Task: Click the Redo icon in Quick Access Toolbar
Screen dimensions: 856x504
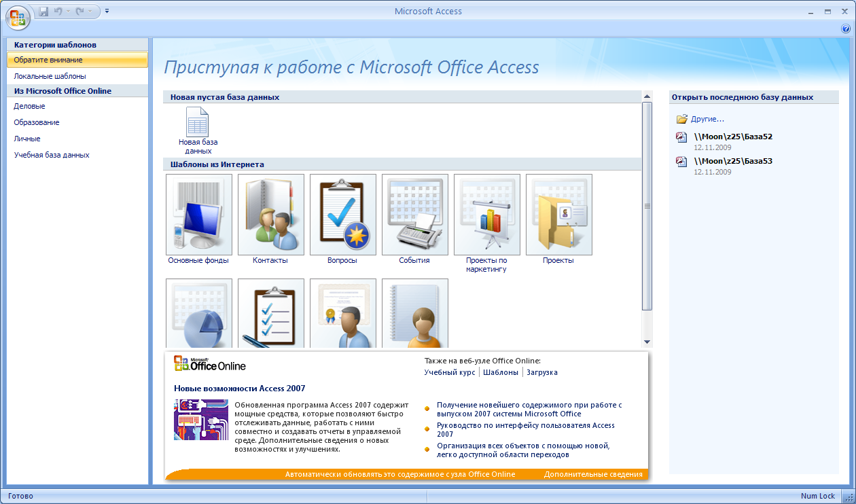Action: tap(79, 12)
